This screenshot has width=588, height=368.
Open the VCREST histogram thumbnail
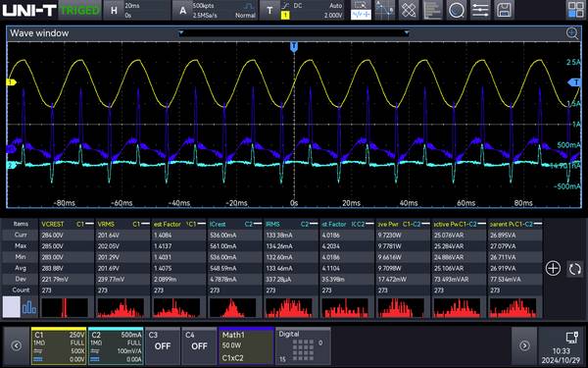65,307
